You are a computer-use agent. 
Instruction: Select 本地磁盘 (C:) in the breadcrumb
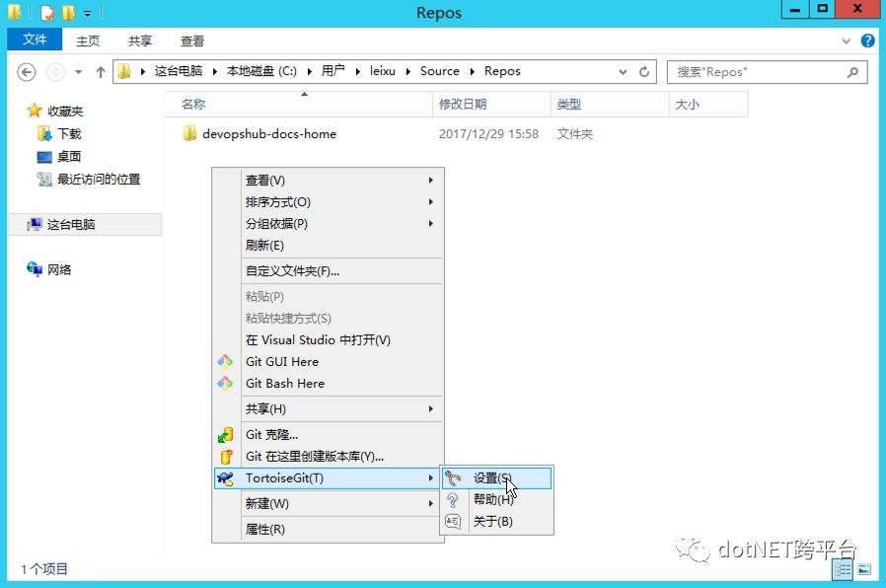(261, 71)
